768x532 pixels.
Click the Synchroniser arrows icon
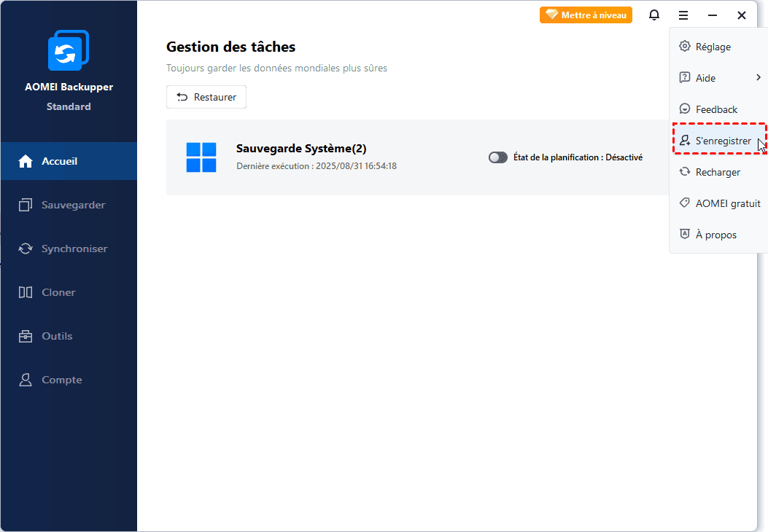[26, 249]
